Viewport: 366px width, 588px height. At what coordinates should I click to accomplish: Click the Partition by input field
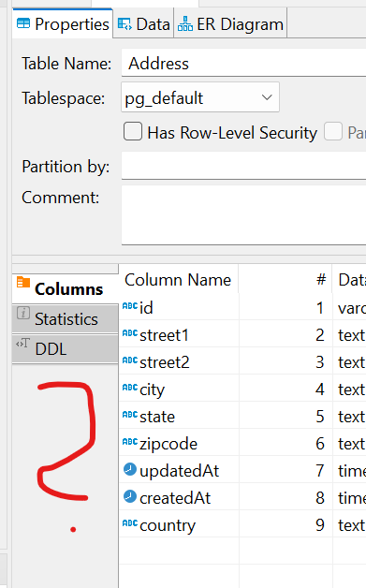point(243,166)
